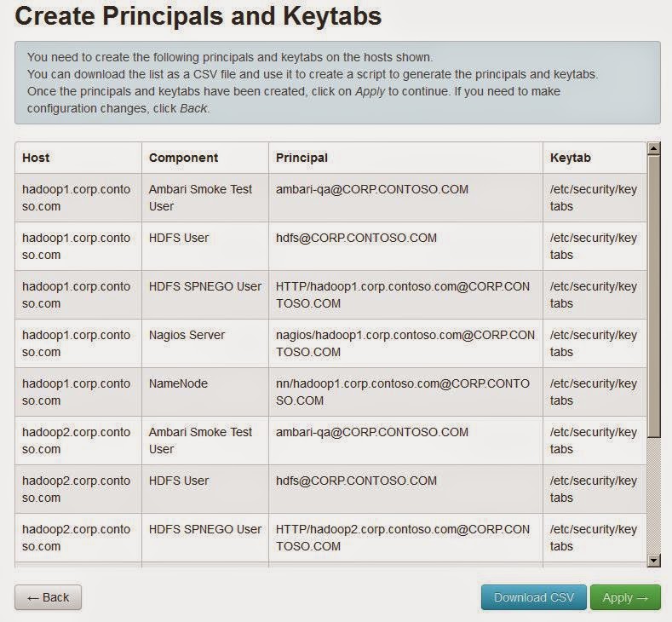This screenshot has width=672, height=622.
Task: Download the principals list as CSV
Action: (x=533, y=597)
